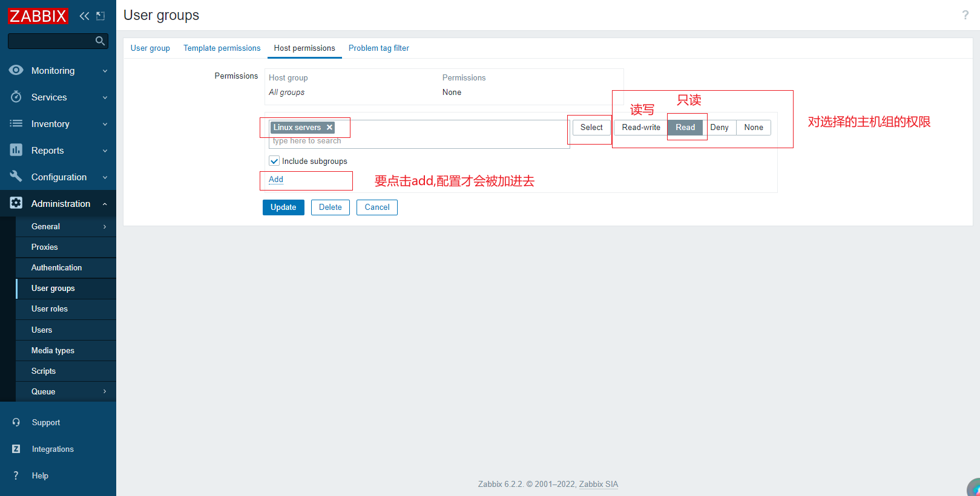Click the Monitoring eye icon
The image size is (980, 496).
(16, 70)
